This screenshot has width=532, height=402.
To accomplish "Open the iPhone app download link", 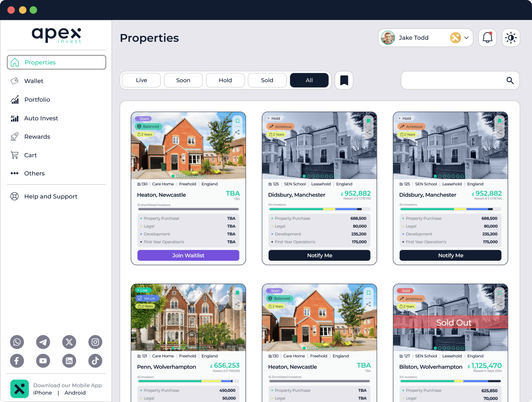I will 42,393.
